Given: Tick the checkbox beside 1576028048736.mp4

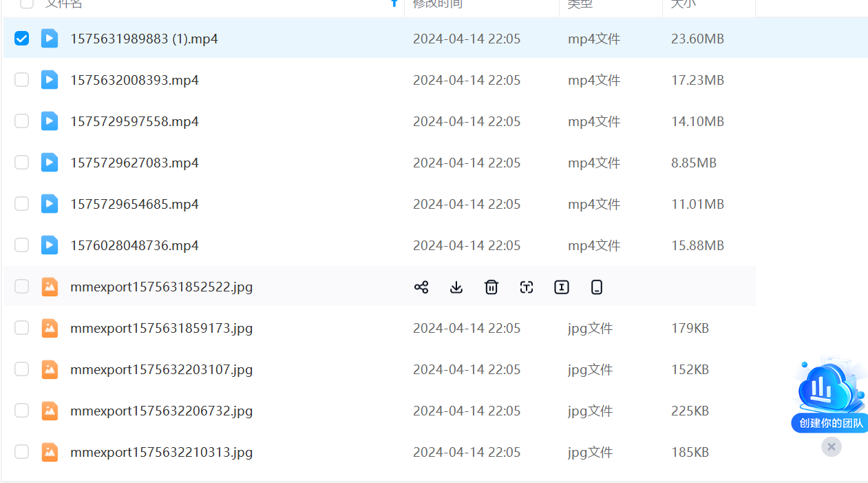Looking at the screenshot, I should pyautogui.click(x=22, y=245).
